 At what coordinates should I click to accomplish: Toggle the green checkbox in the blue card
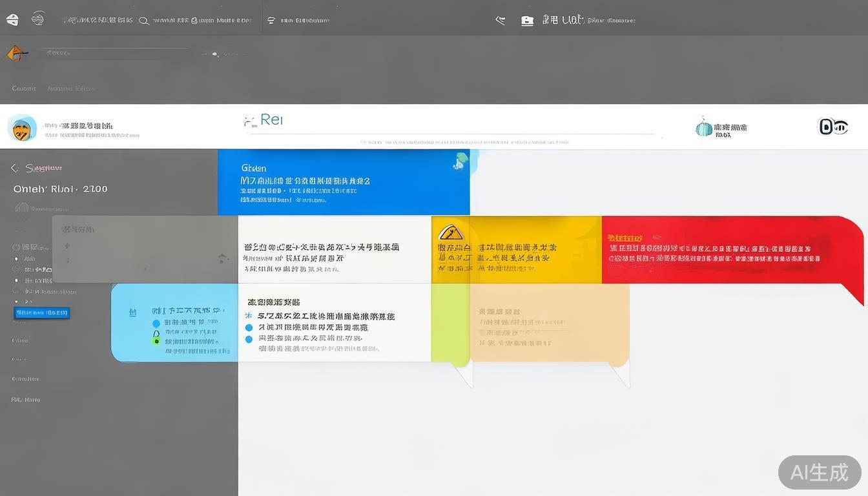156,340
